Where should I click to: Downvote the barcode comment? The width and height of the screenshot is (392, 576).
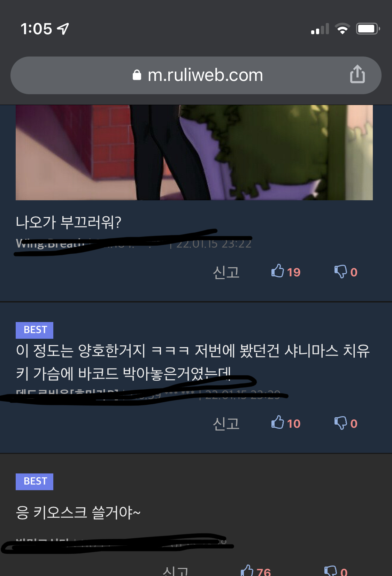(x=346, y=423)
